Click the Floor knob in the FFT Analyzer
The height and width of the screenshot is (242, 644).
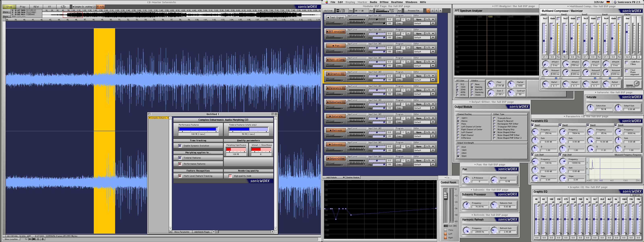point(491,84)
